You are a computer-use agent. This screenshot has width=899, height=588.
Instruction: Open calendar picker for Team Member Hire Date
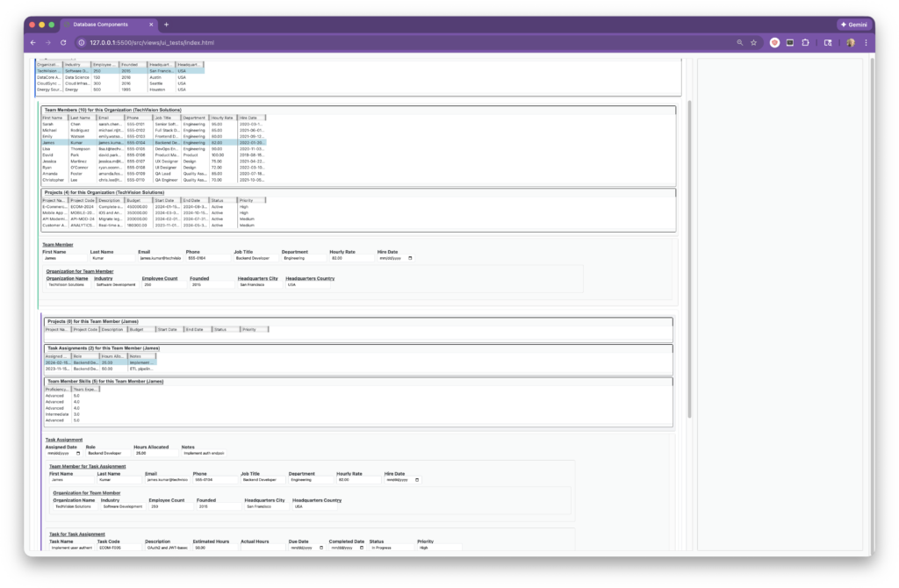point(409,259)
